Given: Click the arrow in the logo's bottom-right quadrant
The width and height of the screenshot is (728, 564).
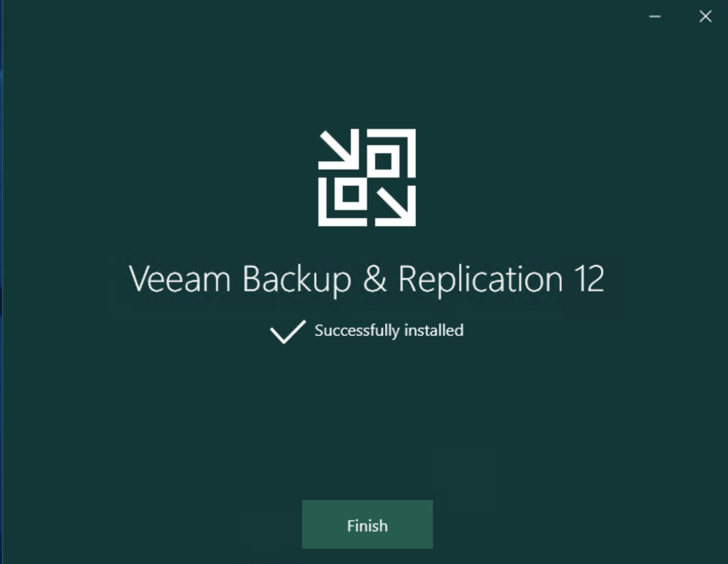Looking at the screenshot, I should tap(395, 206).
